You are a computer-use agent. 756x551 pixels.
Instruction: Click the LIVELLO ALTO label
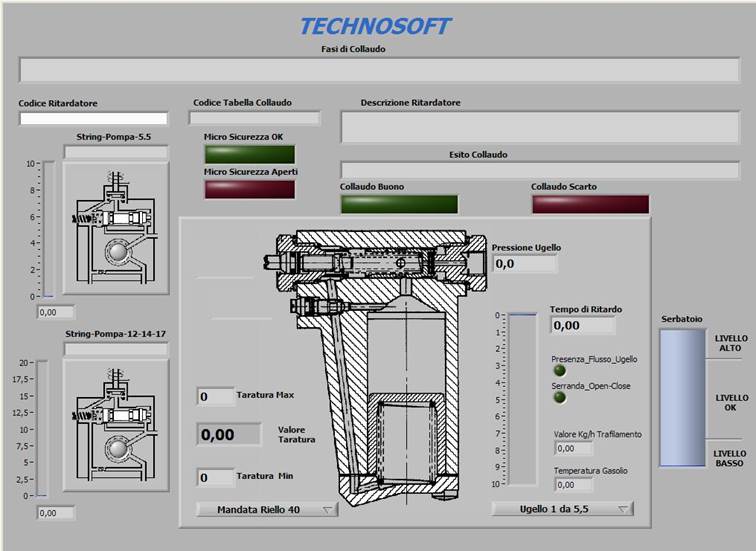(730, 343)
